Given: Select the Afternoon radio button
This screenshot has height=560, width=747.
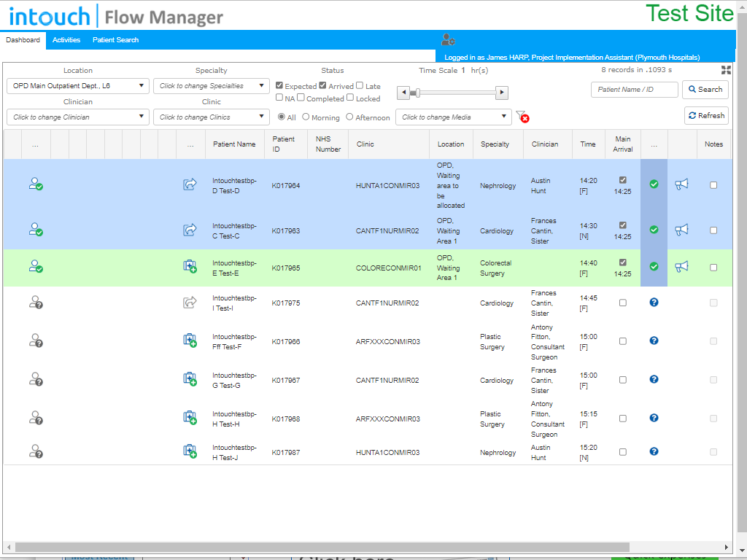Looking at the screenshot, I should coord(349,117).
